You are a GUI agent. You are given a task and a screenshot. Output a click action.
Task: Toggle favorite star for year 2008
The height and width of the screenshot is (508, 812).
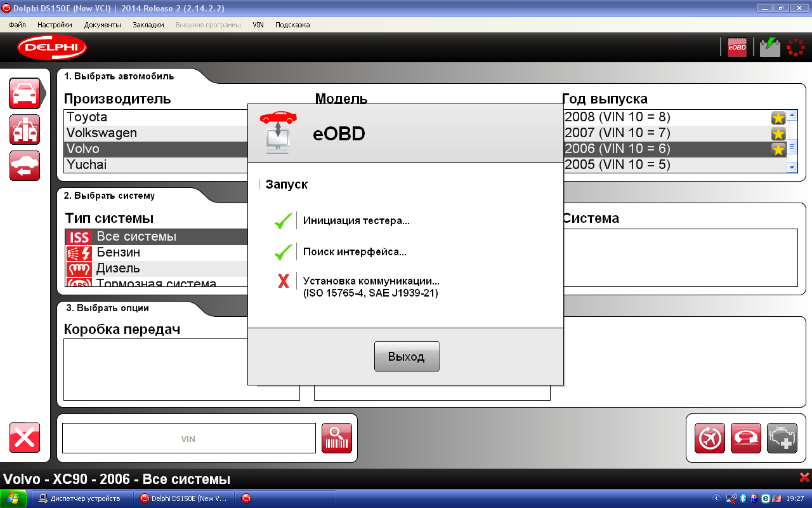point(778,117)
